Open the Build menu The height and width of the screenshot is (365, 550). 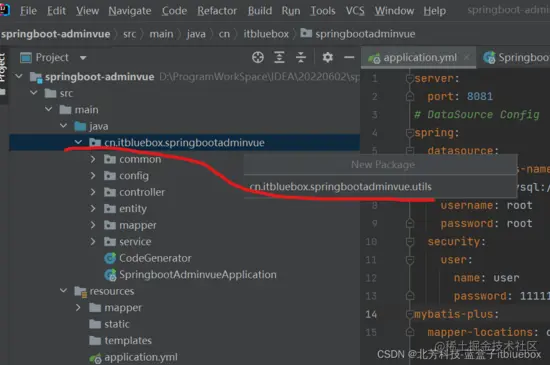[x=260, y=11]
